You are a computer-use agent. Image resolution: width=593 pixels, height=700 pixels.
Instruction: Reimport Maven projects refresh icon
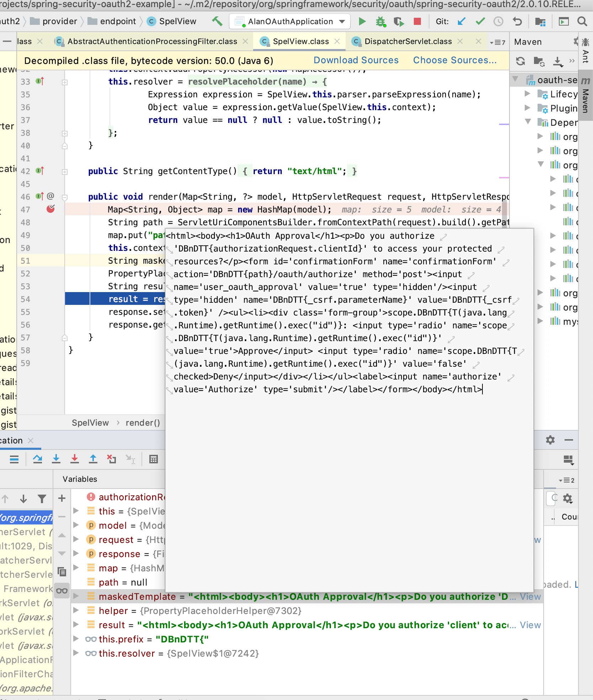520,61
